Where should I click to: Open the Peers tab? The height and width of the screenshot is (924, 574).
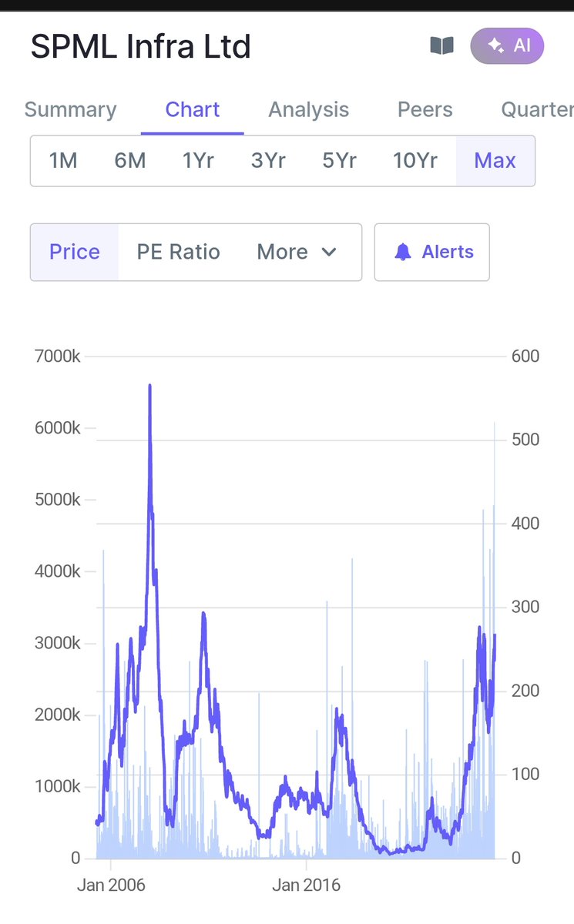[425, 109]
